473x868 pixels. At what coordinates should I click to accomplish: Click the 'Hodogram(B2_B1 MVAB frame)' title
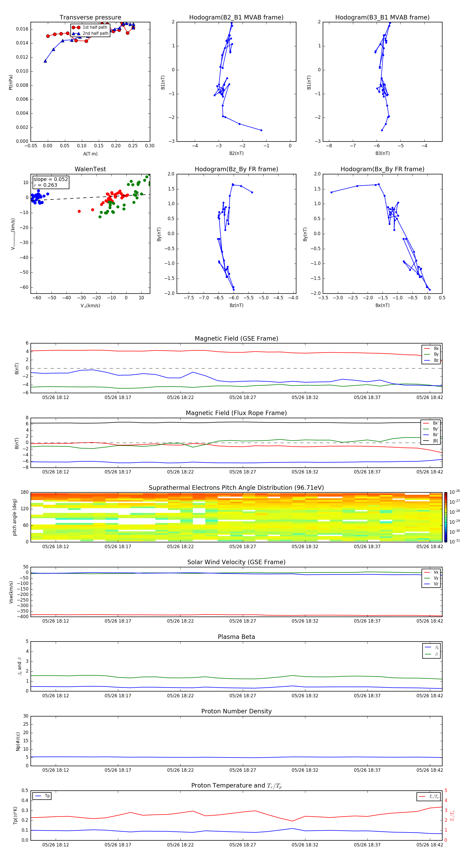click(x=236, y=18)
